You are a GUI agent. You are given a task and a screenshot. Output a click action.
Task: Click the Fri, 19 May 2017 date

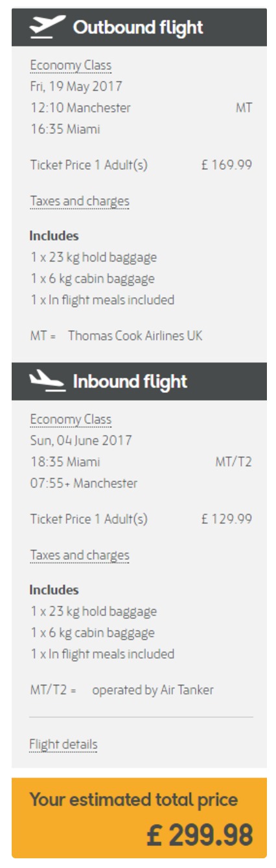tap(76, 87)
